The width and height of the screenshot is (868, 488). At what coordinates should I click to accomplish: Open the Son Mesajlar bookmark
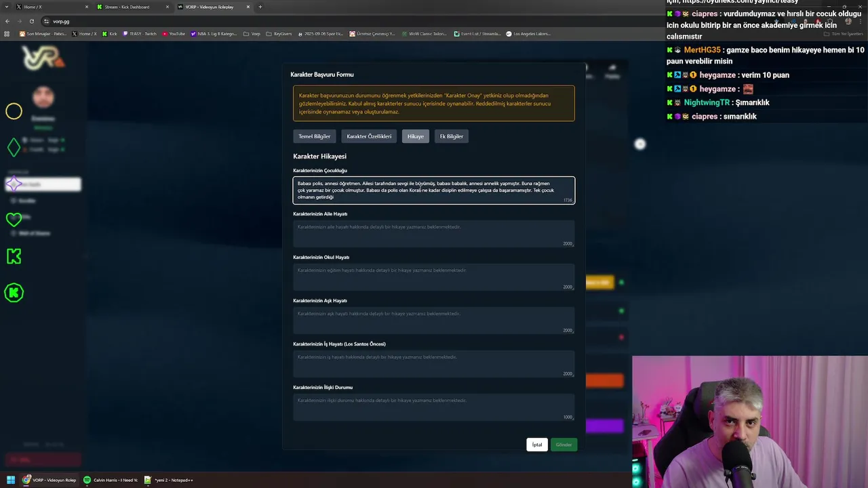(43, 34)
